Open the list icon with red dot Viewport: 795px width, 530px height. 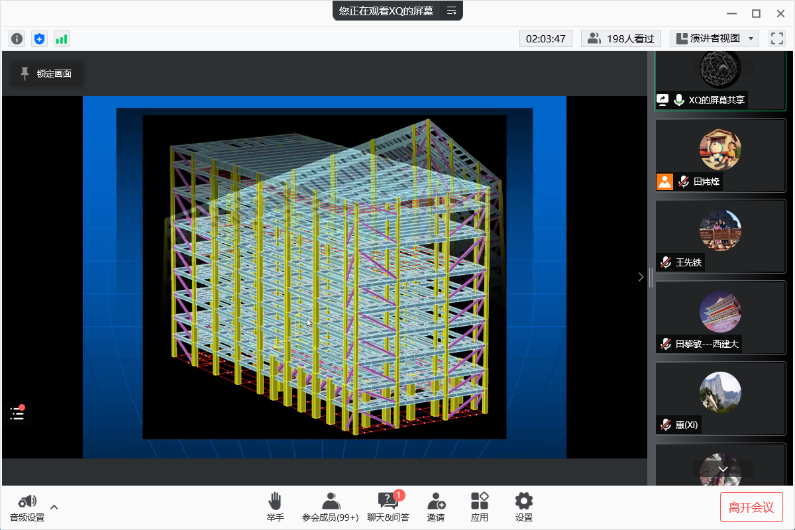(x=17, y=412)
